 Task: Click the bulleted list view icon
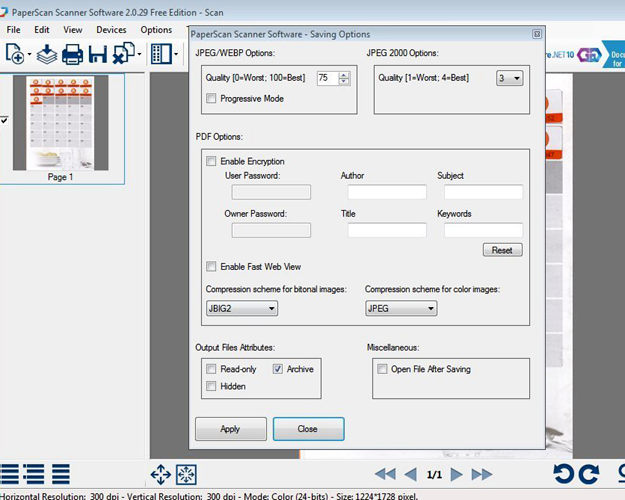[34, 474]
